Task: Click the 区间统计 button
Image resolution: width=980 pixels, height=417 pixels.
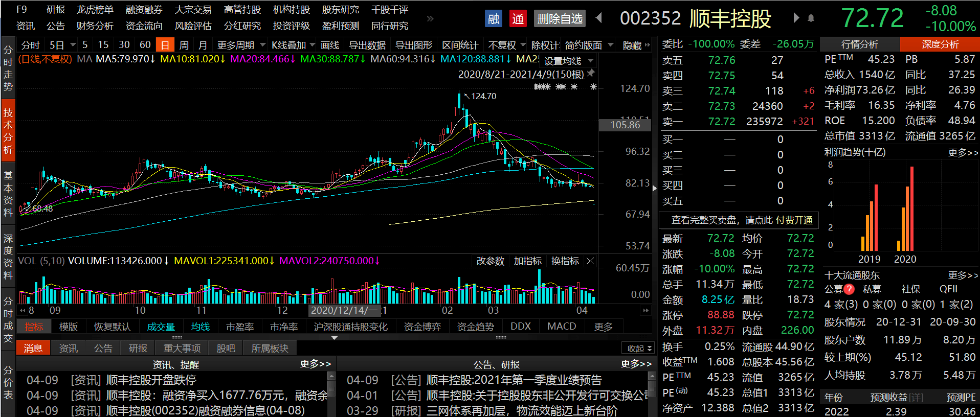Action: [x=460, y=45]
